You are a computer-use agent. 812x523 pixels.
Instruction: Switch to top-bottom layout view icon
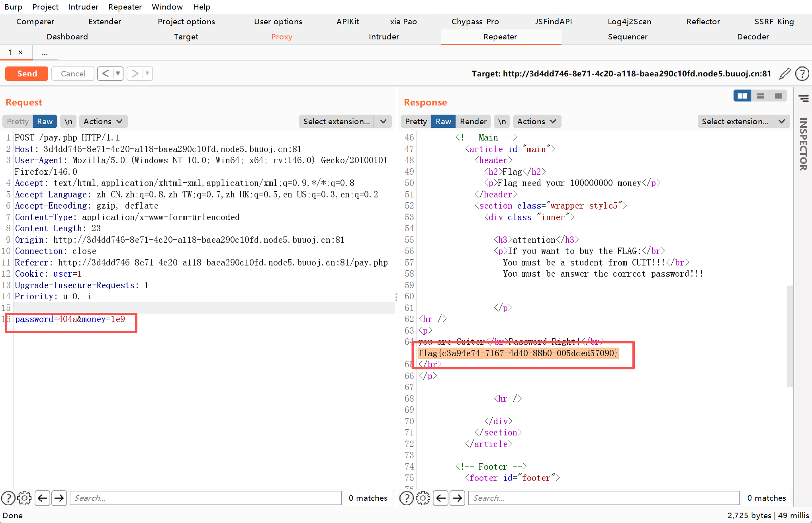760,96
